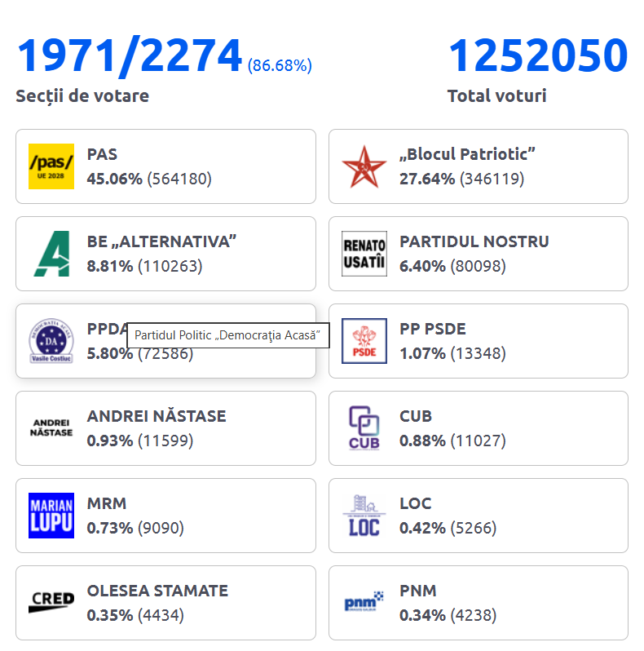Click the 27.64% result for Blocul Patriotic
The height and width of the screenshot is (651, 644).
[x=427, y=179]
